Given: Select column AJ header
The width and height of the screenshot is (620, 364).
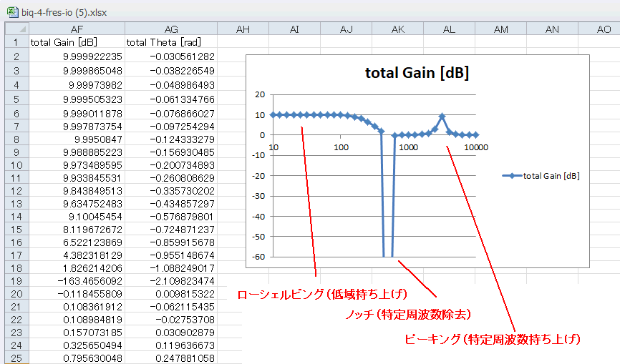Looking at the screenshot, I should (x=346, y=29).
